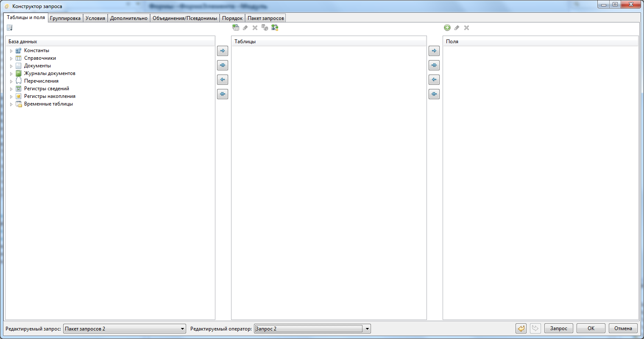Expand the Константы tree node
644x339 pixels.
[11, 51]
